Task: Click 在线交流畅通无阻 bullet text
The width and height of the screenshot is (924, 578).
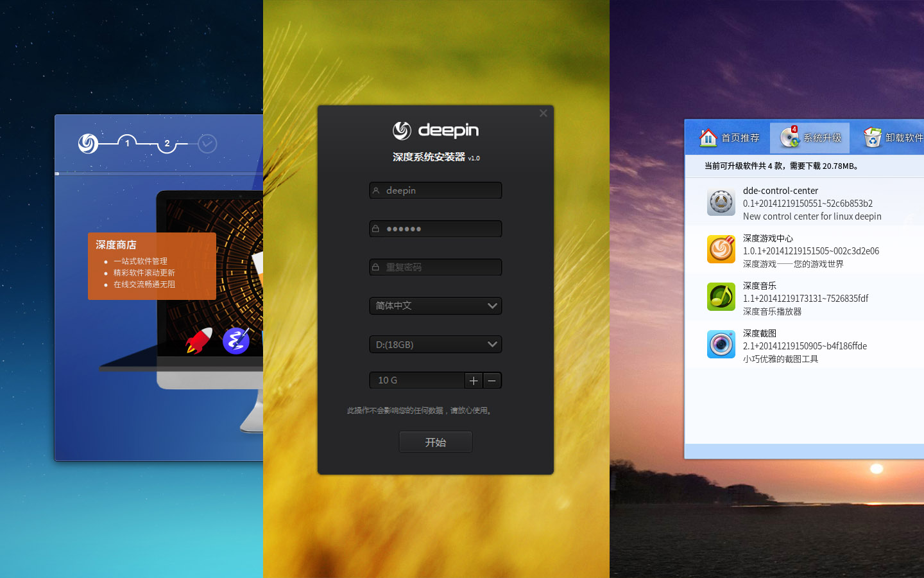Action: click(144, 285)
